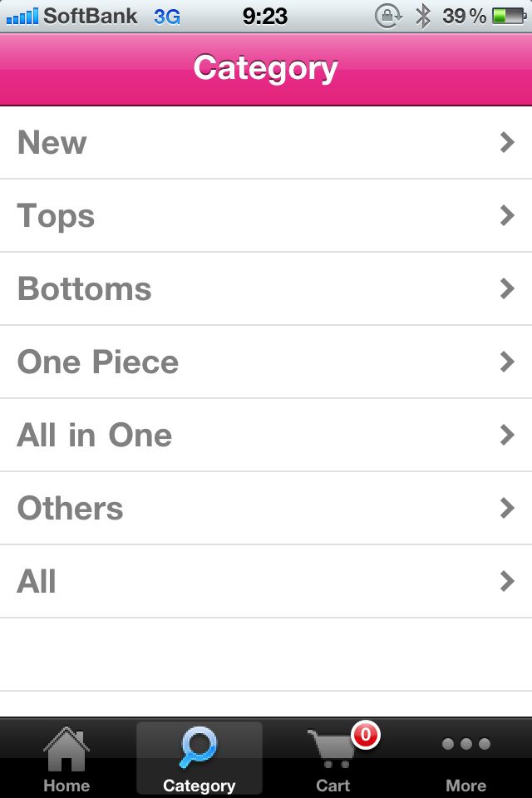Viewport: 532px width, 798px height.
Task: Expand the New category chevron
Action: pyautogui.click(x=507, y=142)
